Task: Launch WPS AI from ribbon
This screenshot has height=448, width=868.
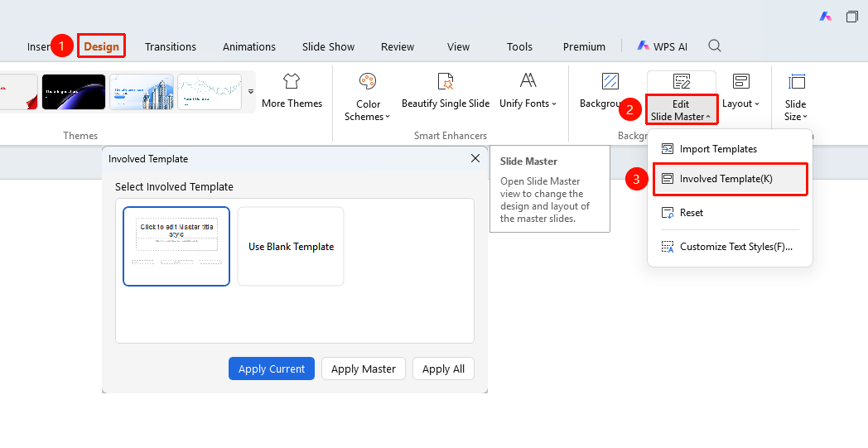Action: click(662, 46)
